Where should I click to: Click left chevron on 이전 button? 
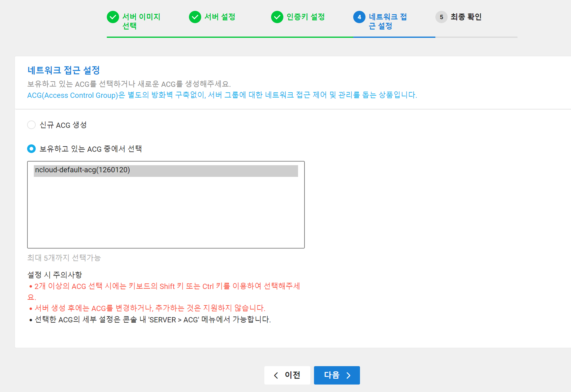pyautogui.click(x=276, y=375)
